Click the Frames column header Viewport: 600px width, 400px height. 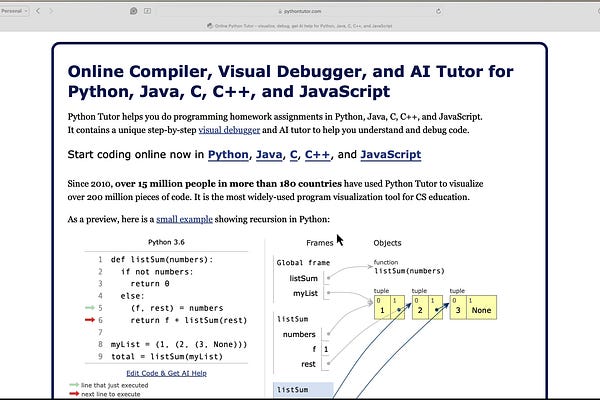tap(320, 243)
